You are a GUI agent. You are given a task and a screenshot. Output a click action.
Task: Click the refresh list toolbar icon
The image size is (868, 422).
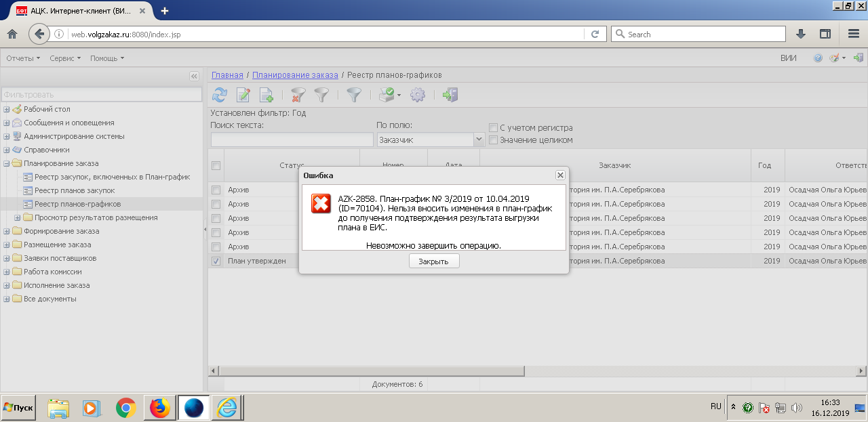220,96
